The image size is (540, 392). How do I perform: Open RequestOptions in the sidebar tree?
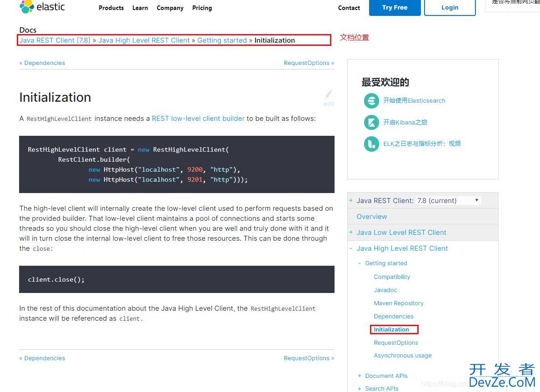pyautogui.click(x=396, y=343)
